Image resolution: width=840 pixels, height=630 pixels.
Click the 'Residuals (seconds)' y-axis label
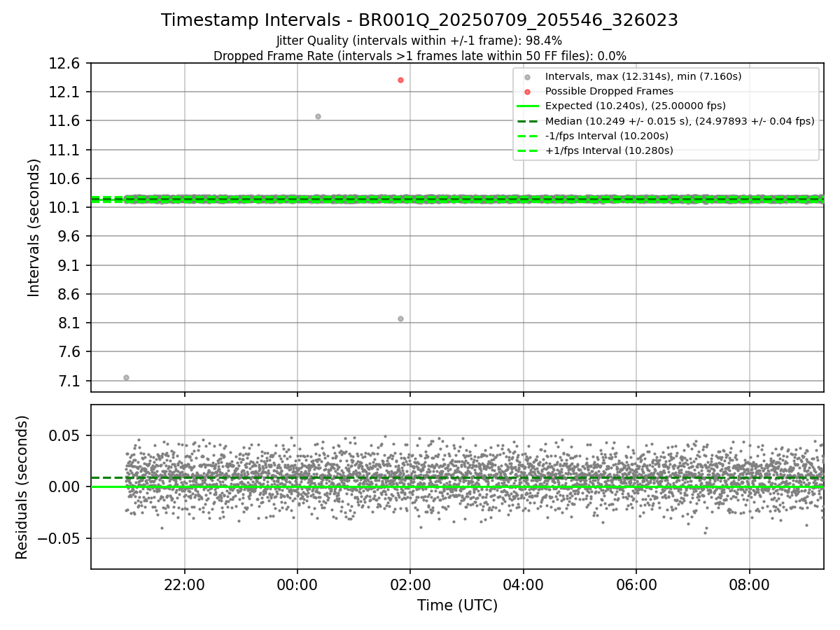pos(22,487)
